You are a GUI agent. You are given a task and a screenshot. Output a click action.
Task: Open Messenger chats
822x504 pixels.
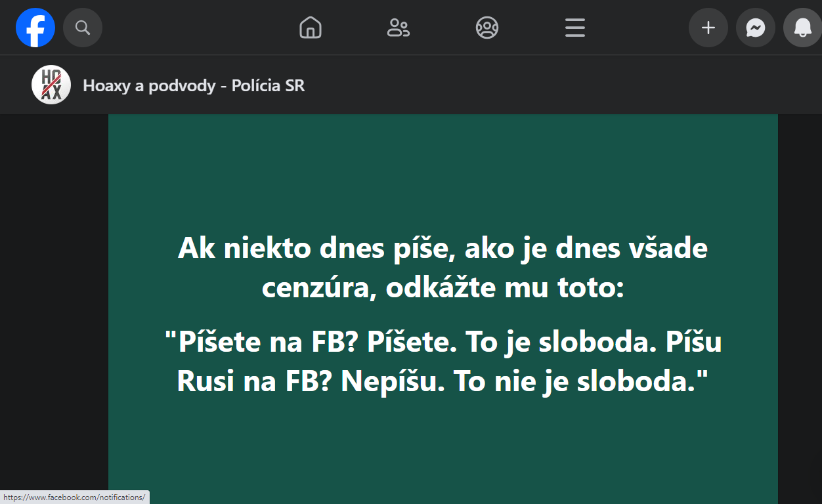click(x=756, y=28)
